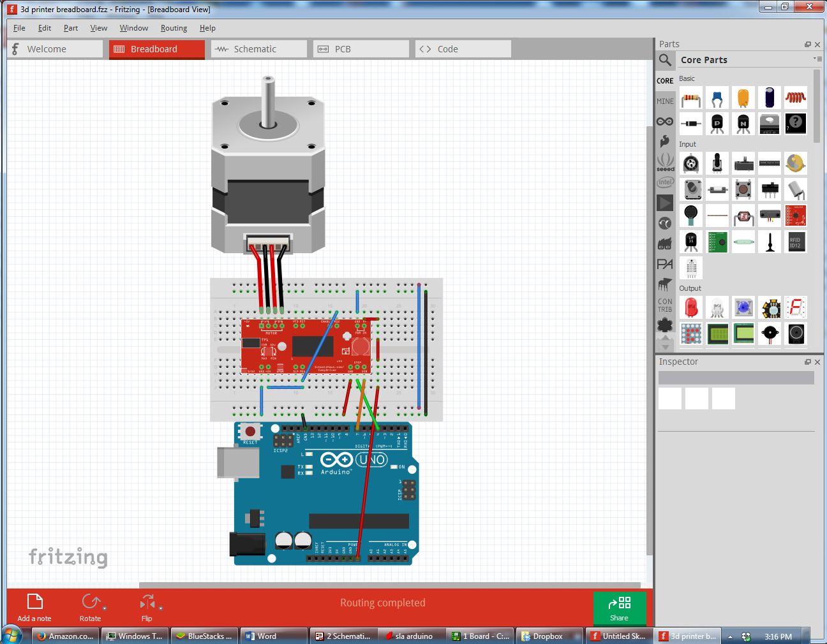The height and width of the screenshot is (644, 827).
Task: Click Add a note
Action: click(x=34, y=606)
